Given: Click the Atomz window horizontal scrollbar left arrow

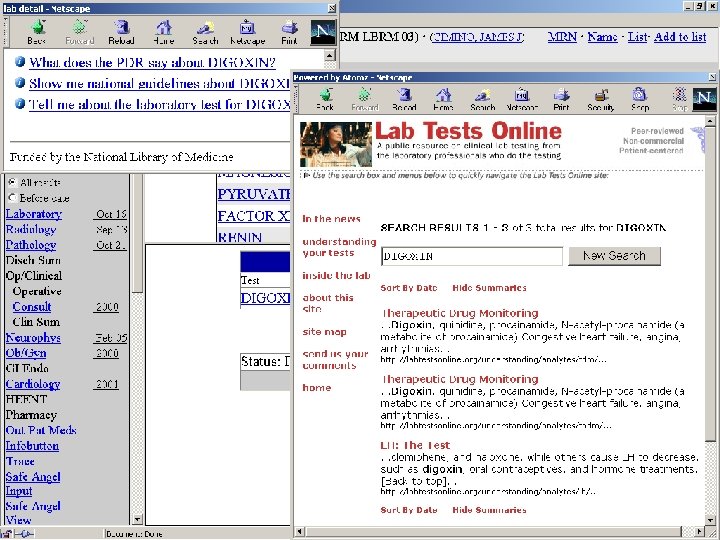Looking at the screenshot, I should [x=299, y=532].
